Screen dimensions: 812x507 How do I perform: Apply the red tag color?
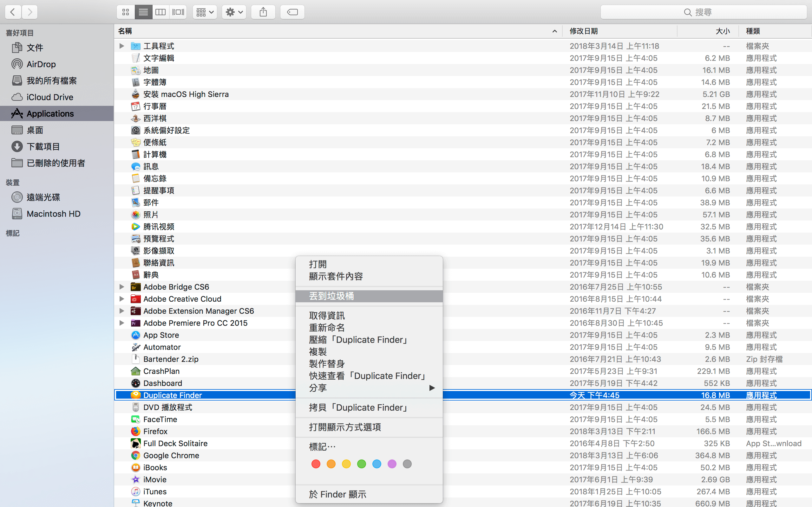[x=316, y=464]
